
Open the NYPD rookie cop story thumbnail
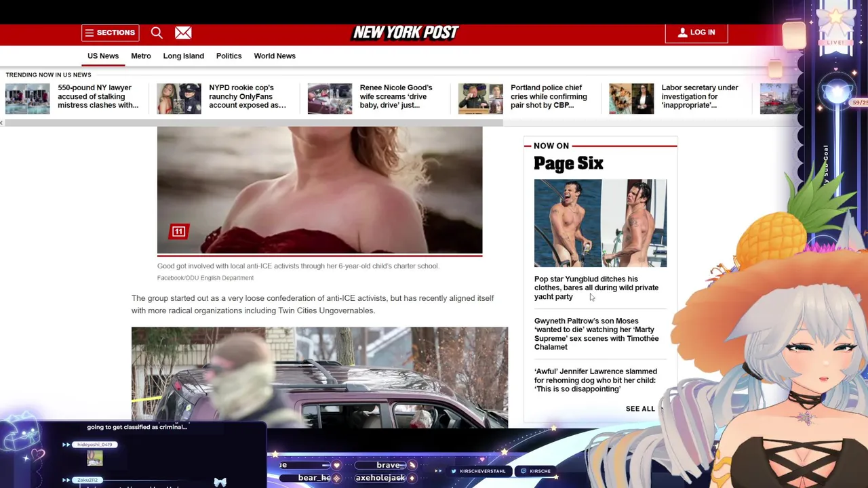(179, 98)
